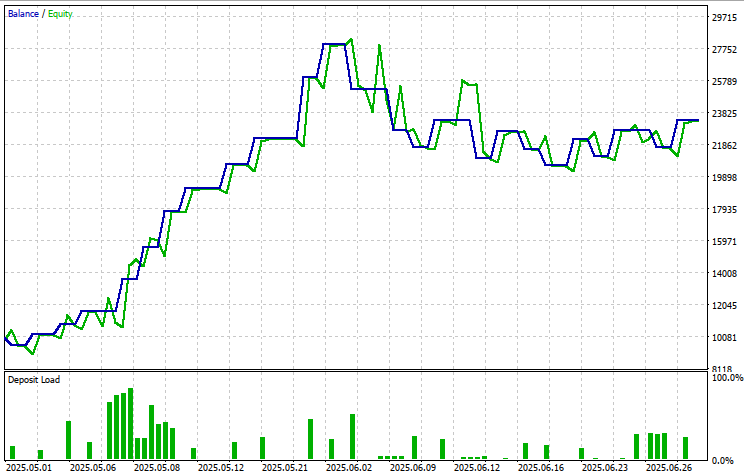Click the 2025.05.08 date label

[x=157, y=468]
